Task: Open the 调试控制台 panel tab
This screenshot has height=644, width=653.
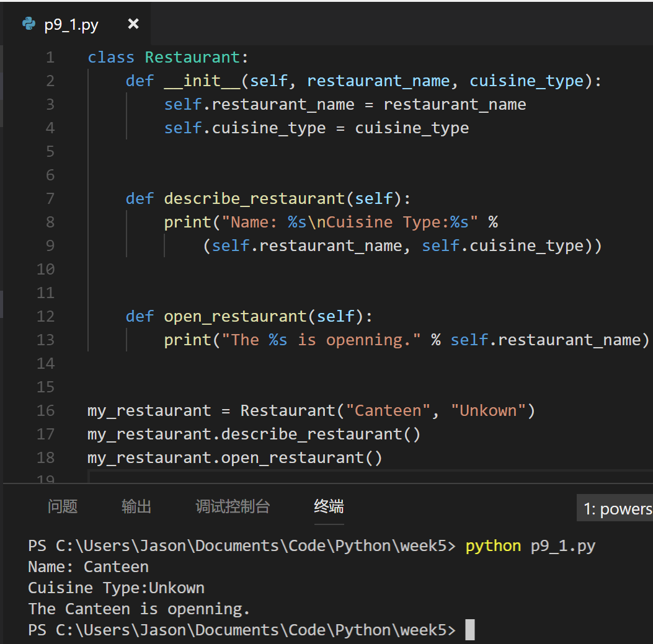Action: pos(233,506)
